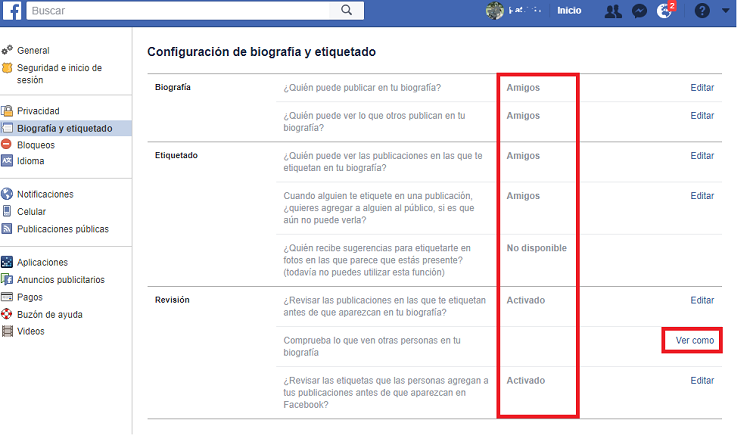The image size is (750, 448).
Task: Open Celular settings label
Action: [x=32, y=211]
